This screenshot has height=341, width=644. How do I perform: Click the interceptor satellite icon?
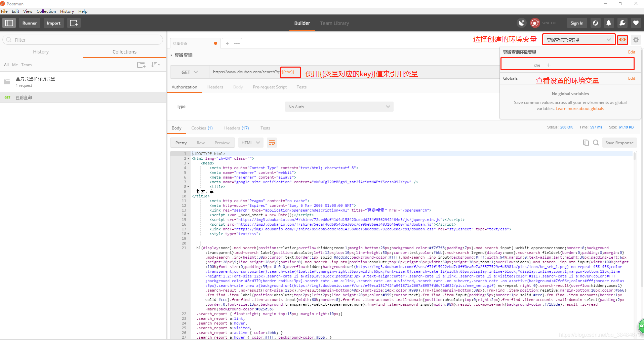(x=521, y=23)
